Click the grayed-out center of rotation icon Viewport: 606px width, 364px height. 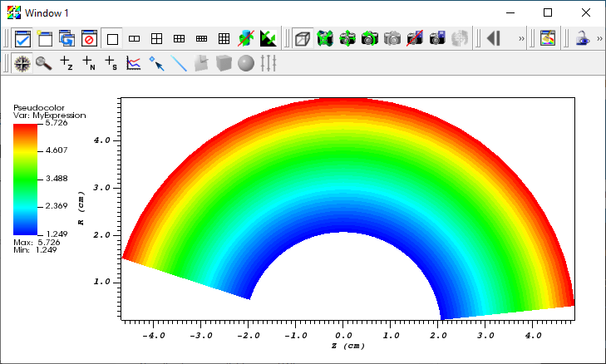[460, 38]
